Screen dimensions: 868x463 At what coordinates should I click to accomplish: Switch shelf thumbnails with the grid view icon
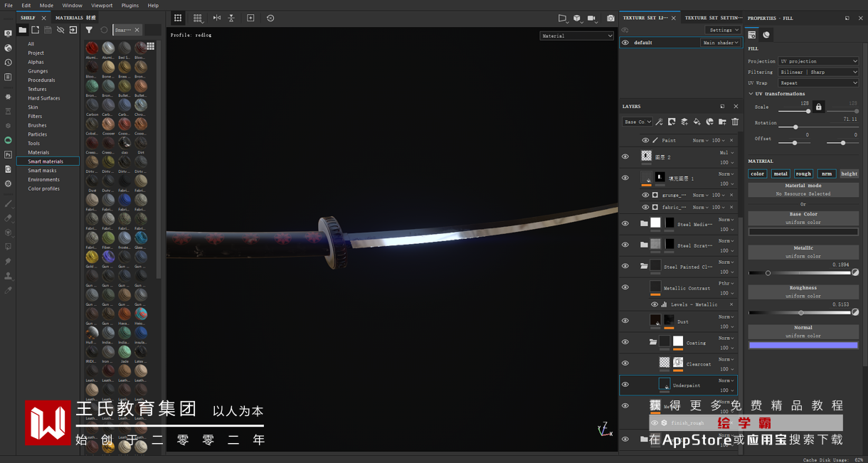[x=150, y=46]
